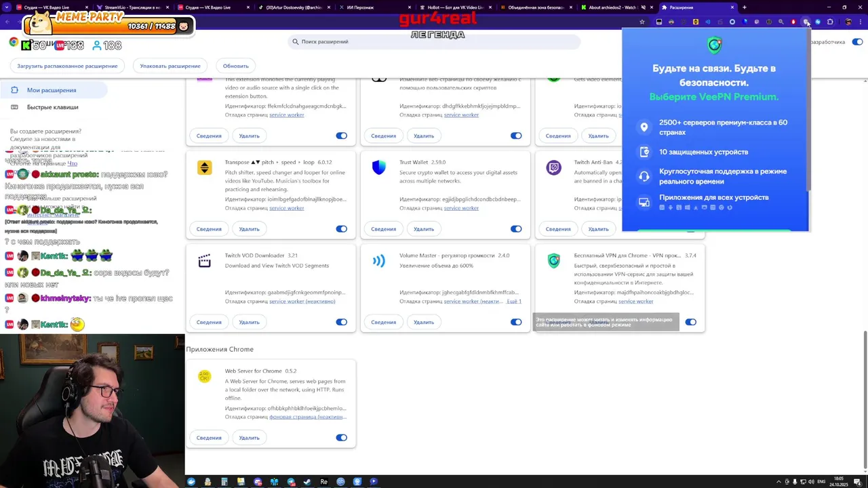Screen dimensions: 868x488
Task: Click the page's vertical scrollbar
Action: [x=865, y=400]
